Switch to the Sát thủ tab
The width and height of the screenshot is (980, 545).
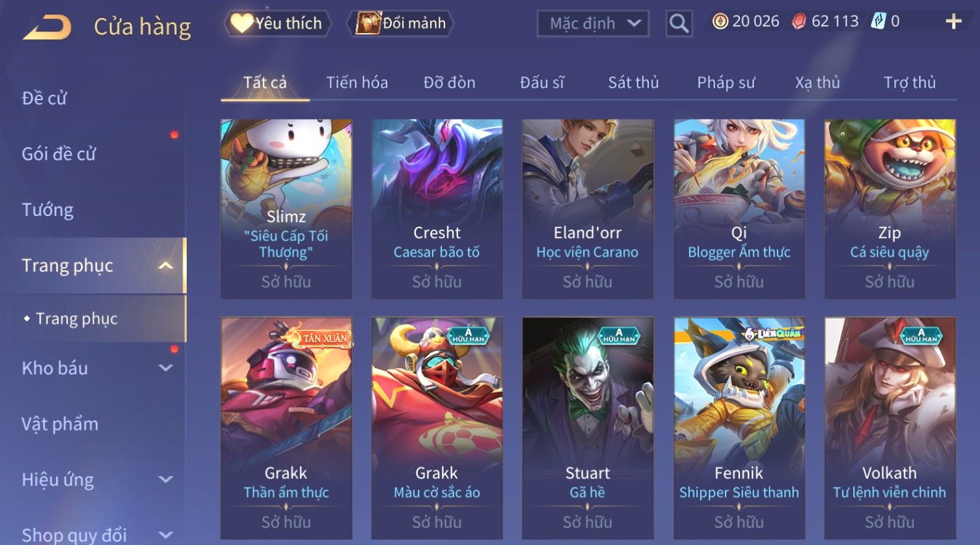click(633, 83)
